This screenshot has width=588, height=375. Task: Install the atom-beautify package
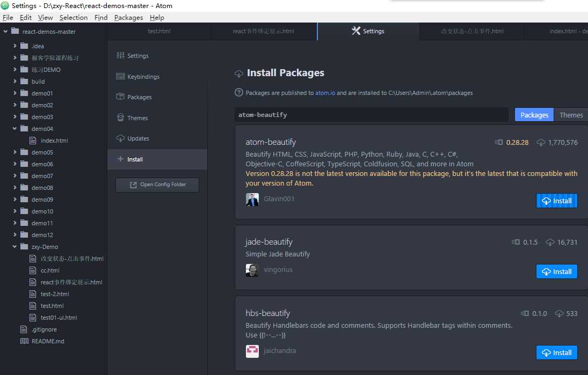(556, 201)
